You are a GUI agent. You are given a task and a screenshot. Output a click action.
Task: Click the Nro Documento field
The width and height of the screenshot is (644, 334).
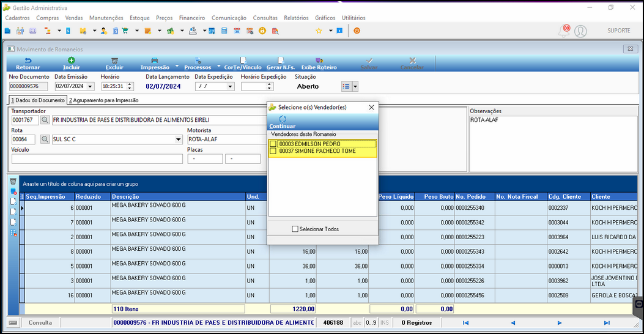coord(28,86)
